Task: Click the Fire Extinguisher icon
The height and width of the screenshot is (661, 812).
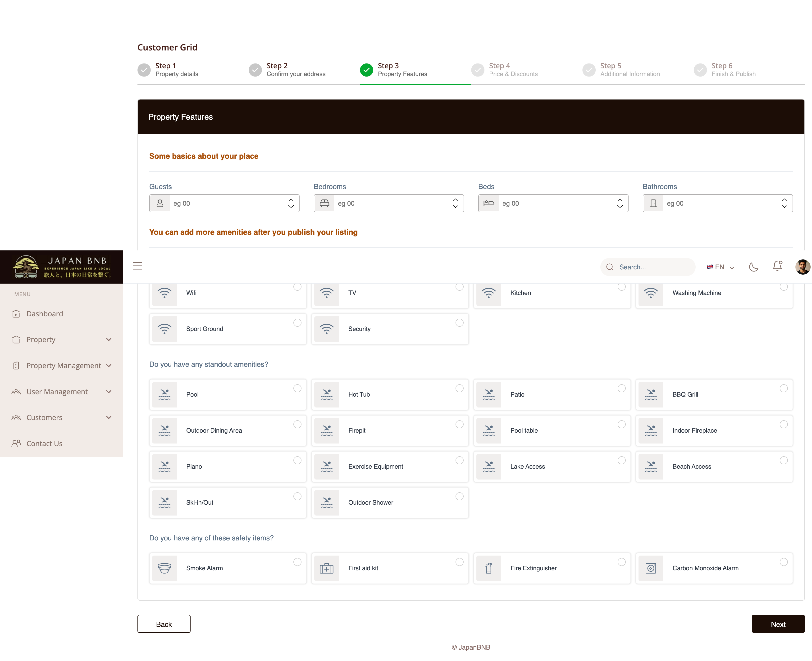Action: point(489,568)
